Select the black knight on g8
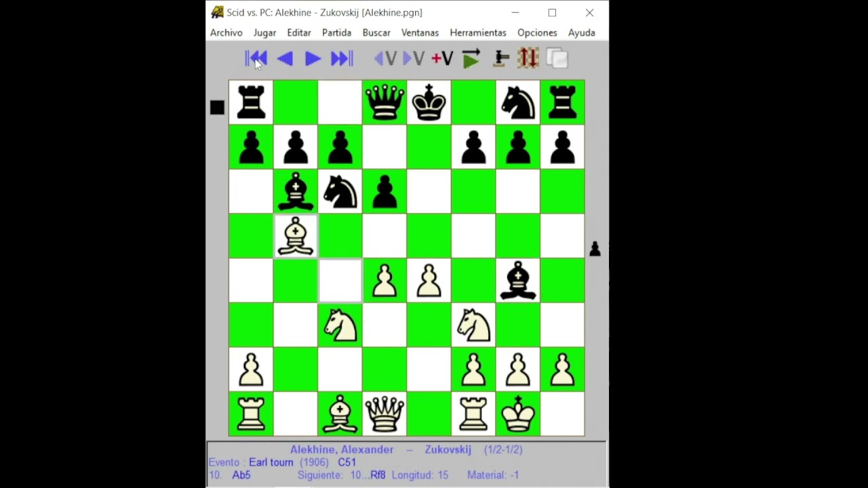This screenshot has height=488, width=868. tap(518, 102)
